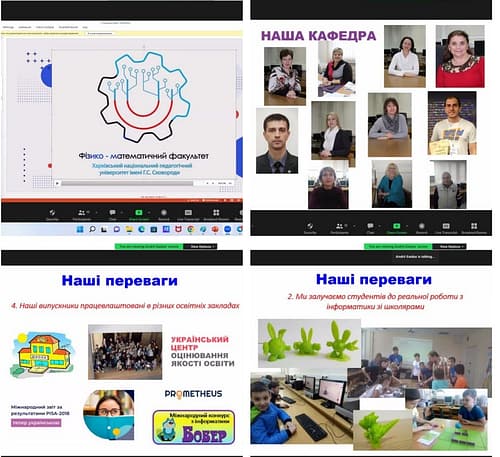Open Chat in the gear-logo Zoom window
Viewport: 500px width, 457px height.
click(x=113, y=215)
